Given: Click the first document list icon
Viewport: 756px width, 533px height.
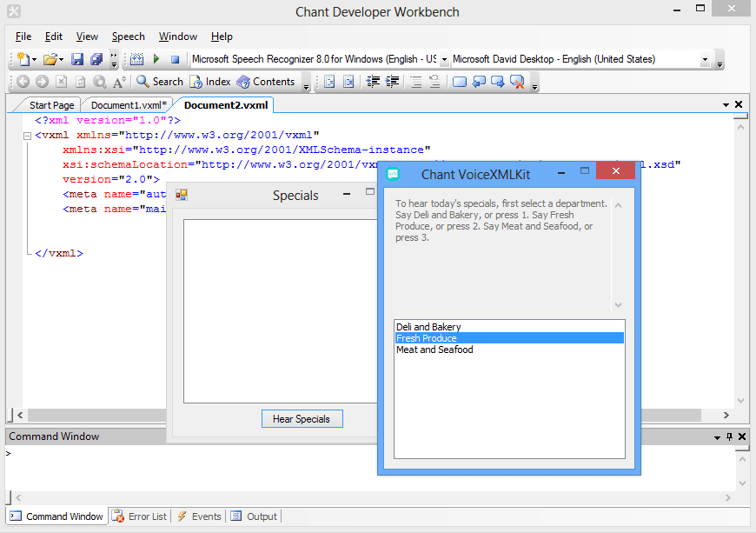Looking at the screenshot, I should 329,82.
